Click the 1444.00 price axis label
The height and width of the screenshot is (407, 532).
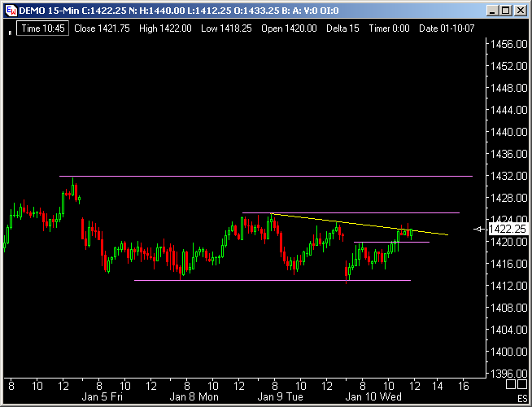tap(509, 110)
